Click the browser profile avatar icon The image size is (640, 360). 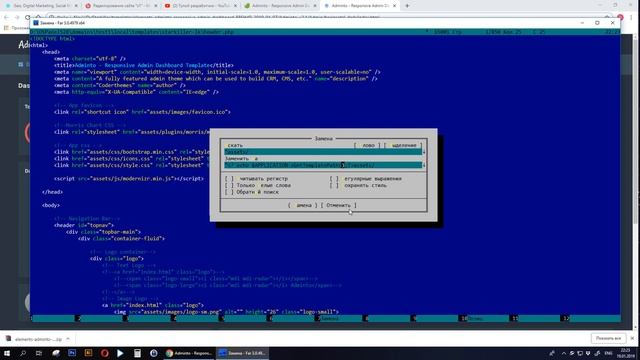(620, 17)
